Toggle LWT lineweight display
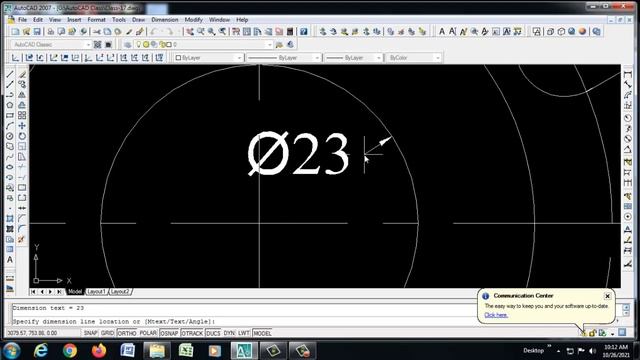Viewport: 640px width, 360px height. point(244,333)
